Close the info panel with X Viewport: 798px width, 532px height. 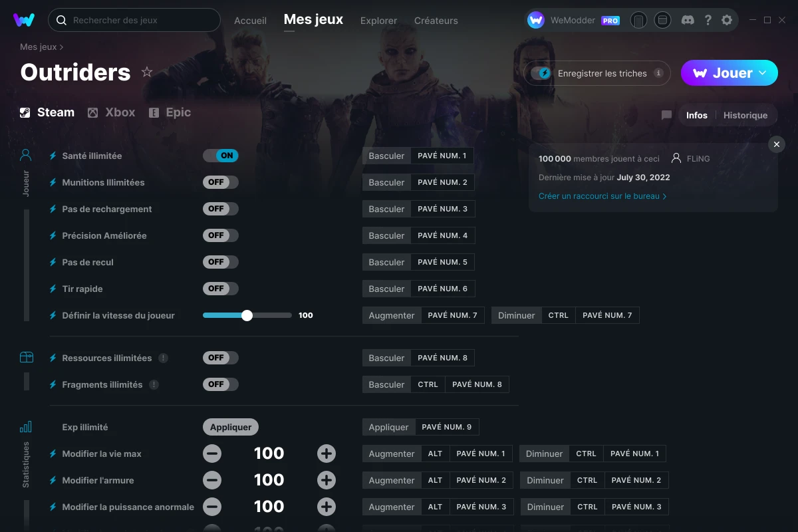(777, 144)
